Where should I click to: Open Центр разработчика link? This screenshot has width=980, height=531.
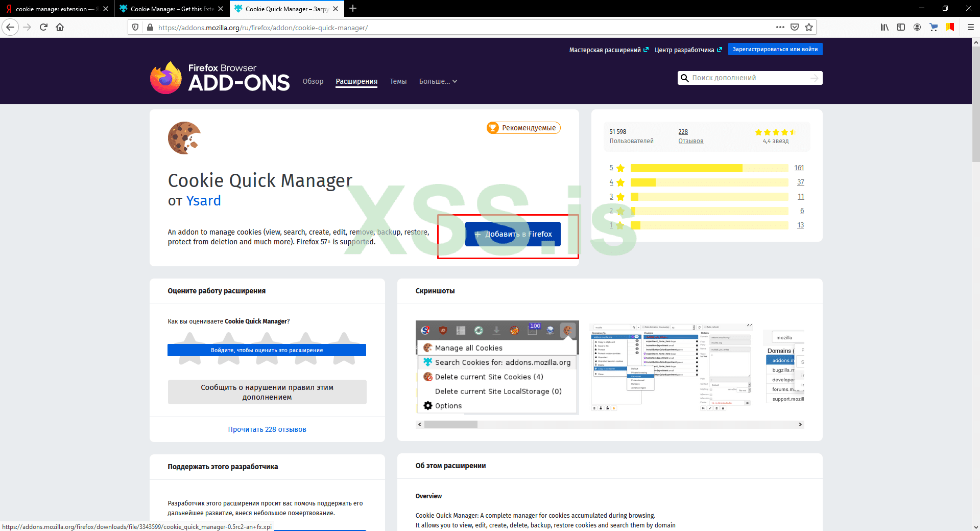point(688,50)
